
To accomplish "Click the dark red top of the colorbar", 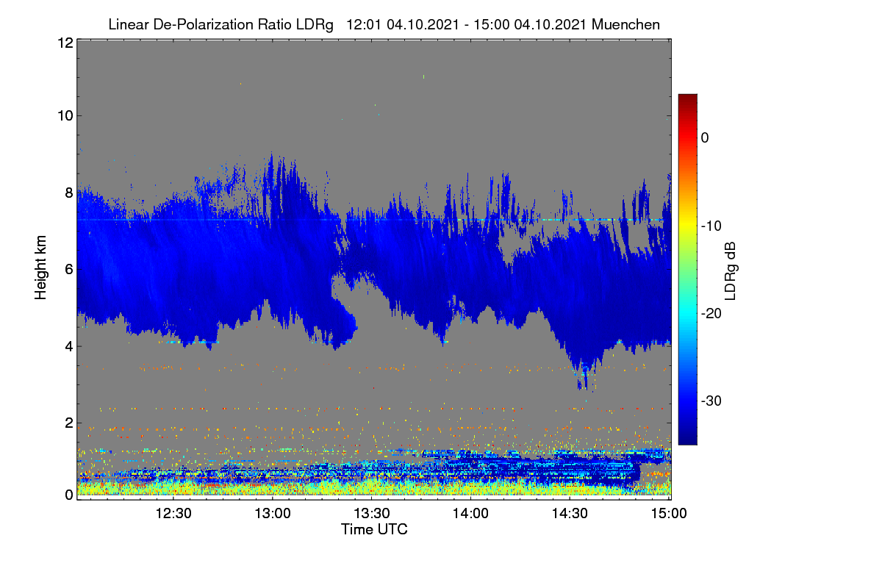I will (687, 99).
